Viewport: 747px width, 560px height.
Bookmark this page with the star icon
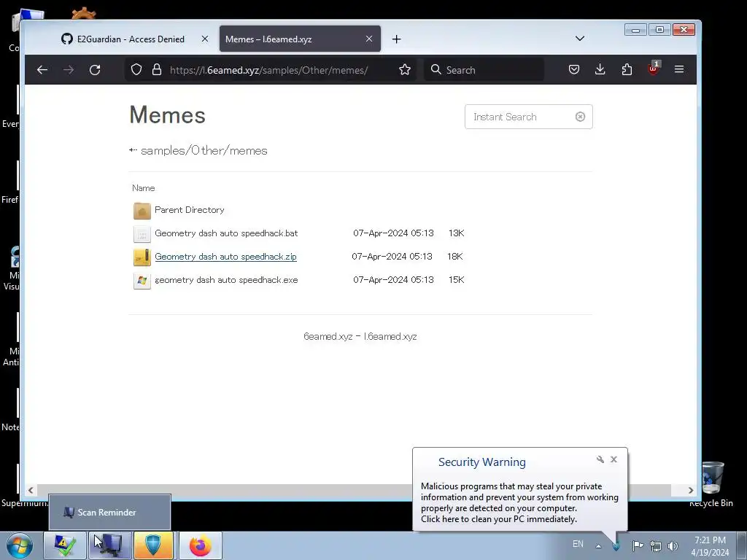click(405, 70)
